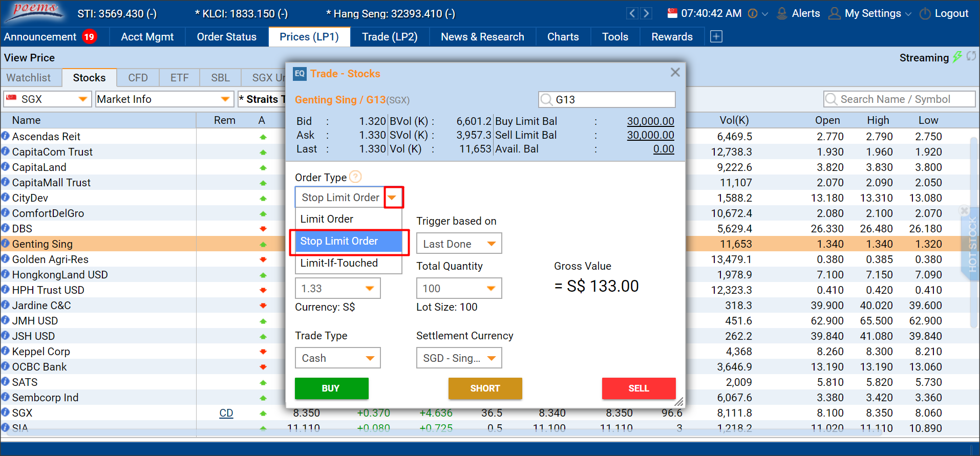Viewport: 980px width, 456px height.
Task: Choose Limit-If-Touched option
Action: tap(348, 263)
